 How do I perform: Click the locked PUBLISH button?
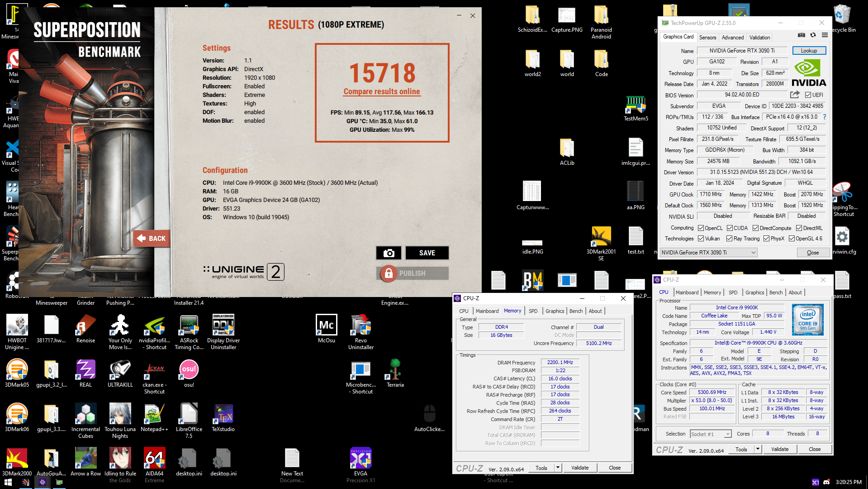pos(412,273)
